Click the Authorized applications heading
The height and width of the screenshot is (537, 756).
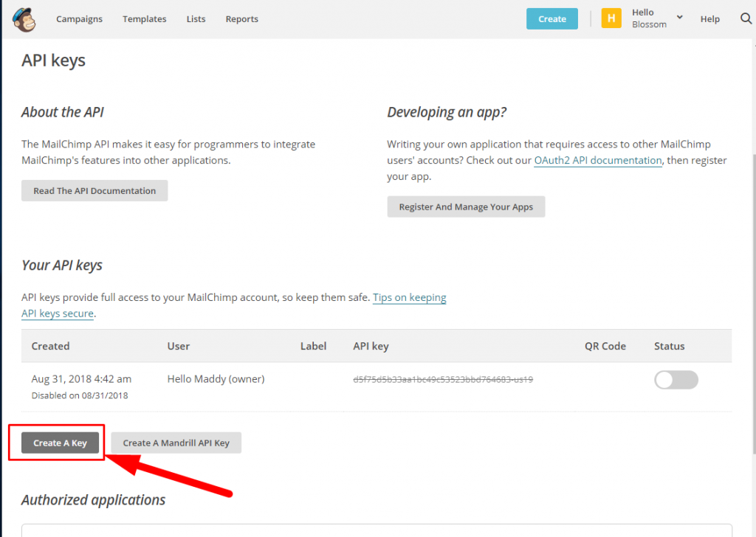pyautogui.click(x=93, y=500)
